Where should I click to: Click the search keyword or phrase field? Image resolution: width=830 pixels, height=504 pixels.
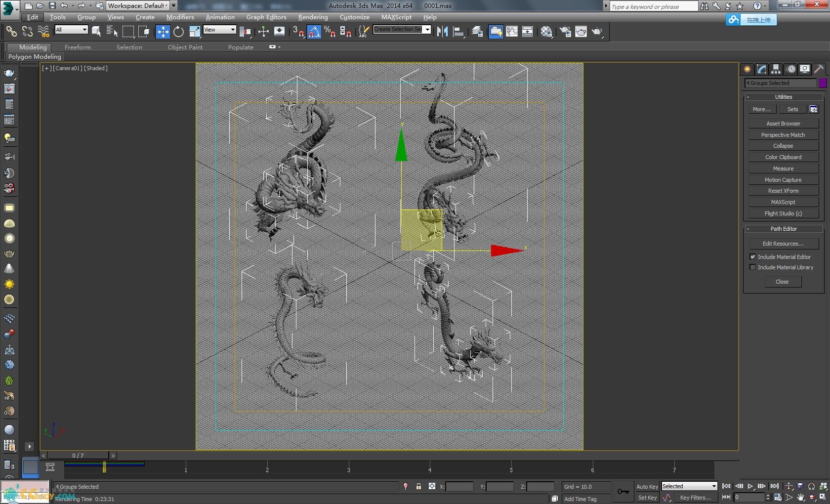point(654,6)
